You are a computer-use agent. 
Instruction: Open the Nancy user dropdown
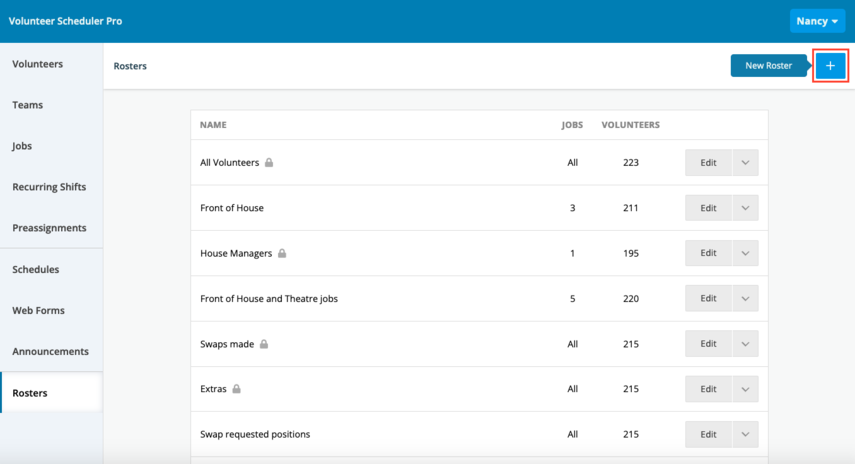coord(817,21)
